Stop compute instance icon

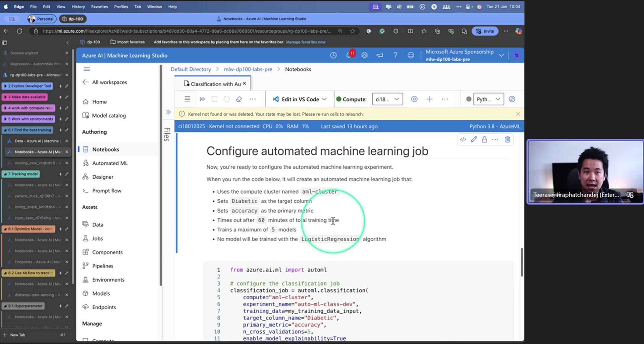pos(414,99)
